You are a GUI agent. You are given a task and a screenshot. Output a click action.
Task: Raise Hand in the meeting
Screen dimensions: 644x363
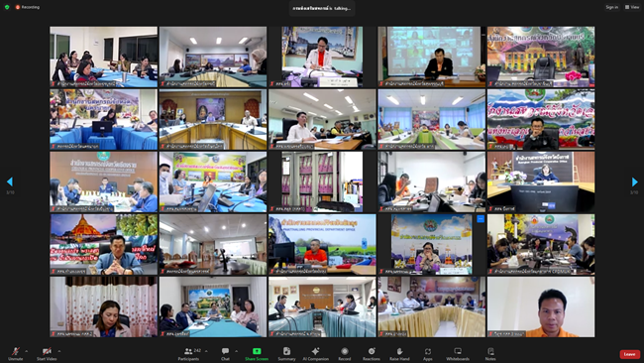point(399,353)
